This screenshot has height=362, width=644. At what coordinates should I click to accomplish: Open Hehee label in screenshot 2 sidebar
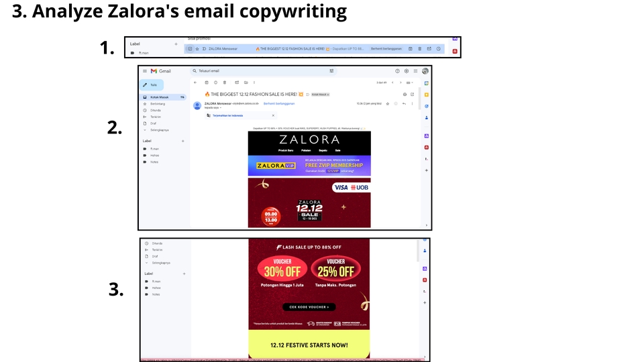(154, 156)
